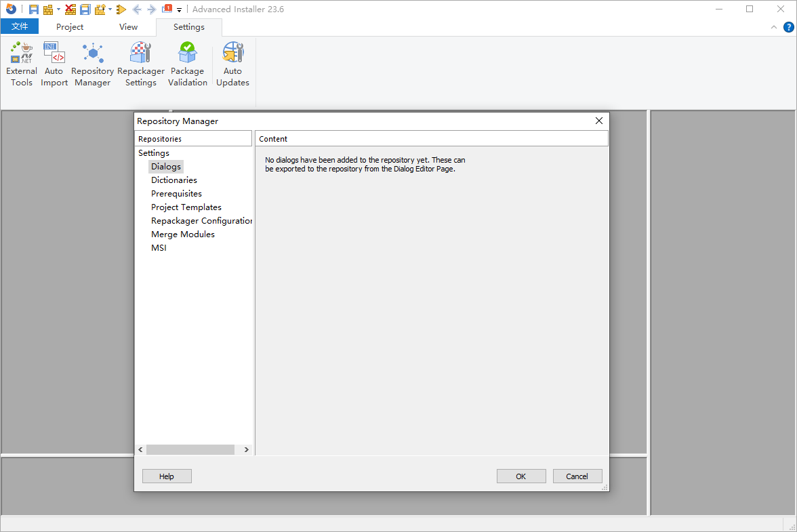Open Auto Updates settings
The height and width of the screenshot is (532, 797).
click(x=232, y=64)
